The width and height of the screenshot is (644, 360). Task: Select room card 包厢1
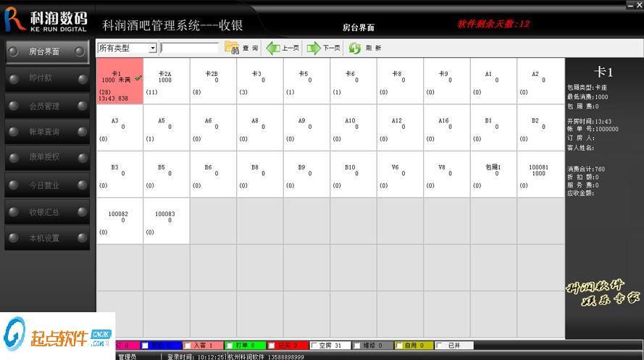(493, 175)
